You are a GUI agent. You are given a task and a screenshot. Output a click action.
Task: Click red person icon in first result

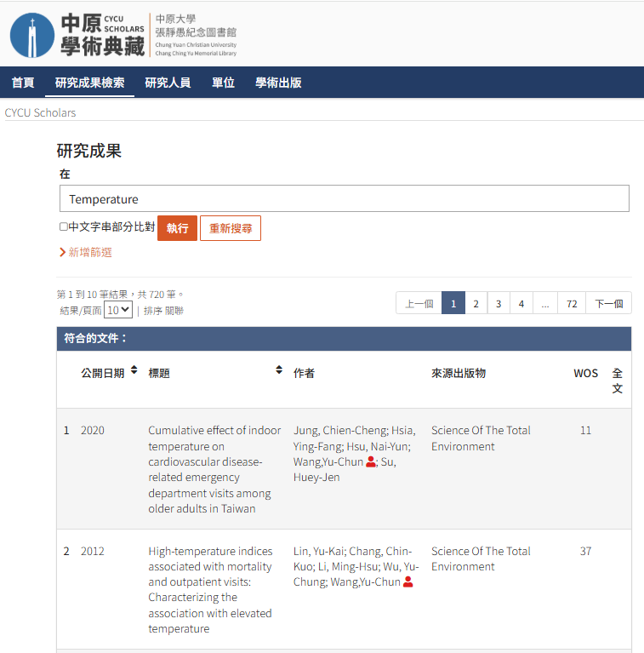tap(371, 461)
